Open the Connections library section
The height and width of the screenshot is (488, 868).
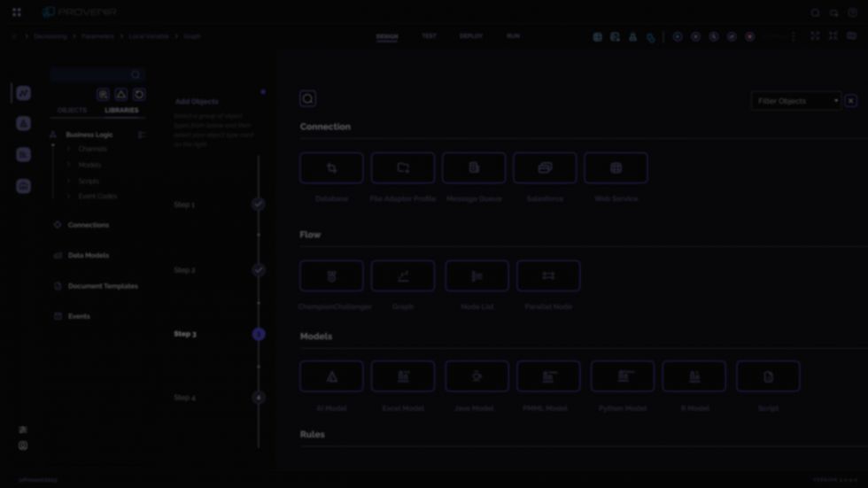click(x=89, y=225)
